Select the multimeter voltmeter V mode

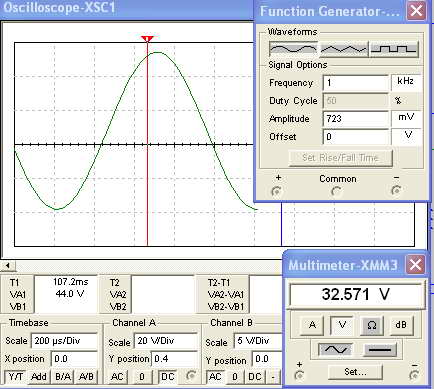click(342, 325)
